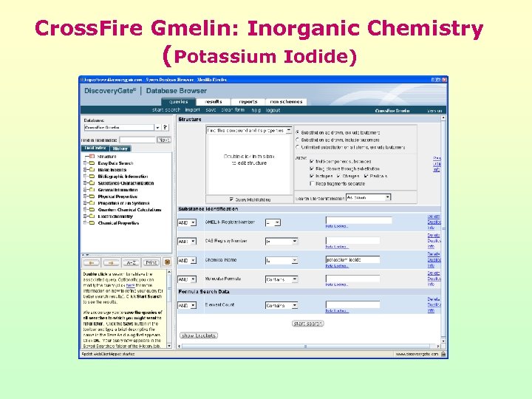The height and width of the screenshot is (399, 532).
Task: Click the security lock icon in status bar
Action: click(443, 354)
